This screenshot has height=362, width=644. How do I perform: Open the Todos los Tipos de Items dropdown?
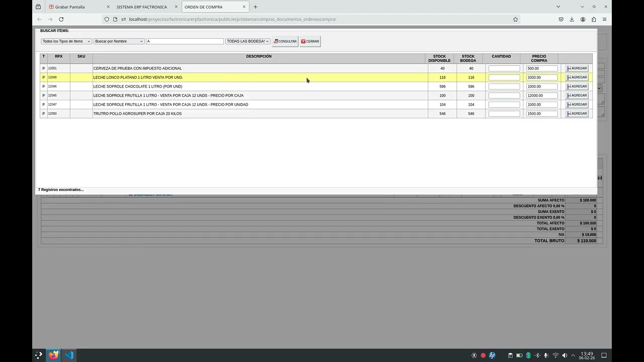click(66, 41)
